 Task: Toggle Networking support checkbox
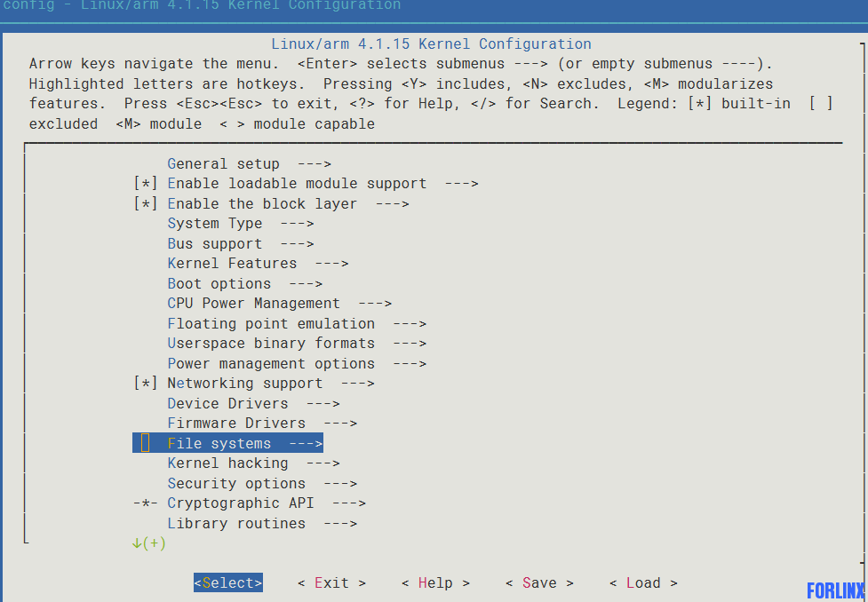click(x=146, y=384)
